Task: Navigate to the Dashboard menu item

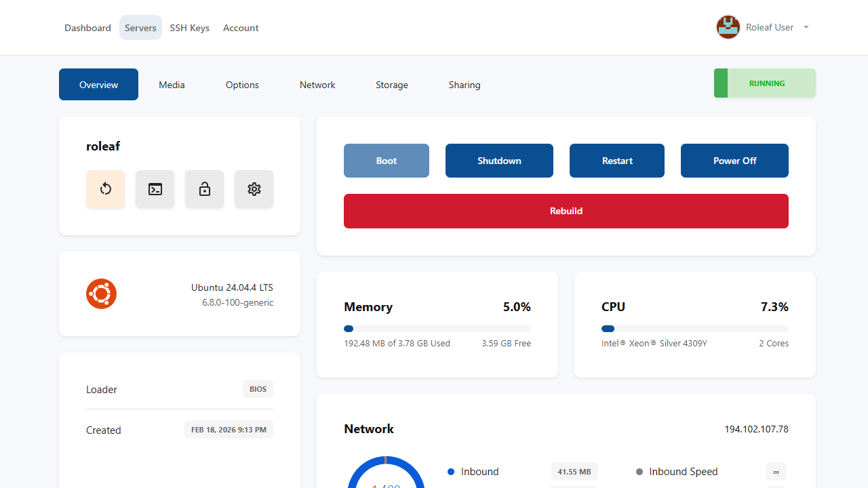Action: coord(87,27)
